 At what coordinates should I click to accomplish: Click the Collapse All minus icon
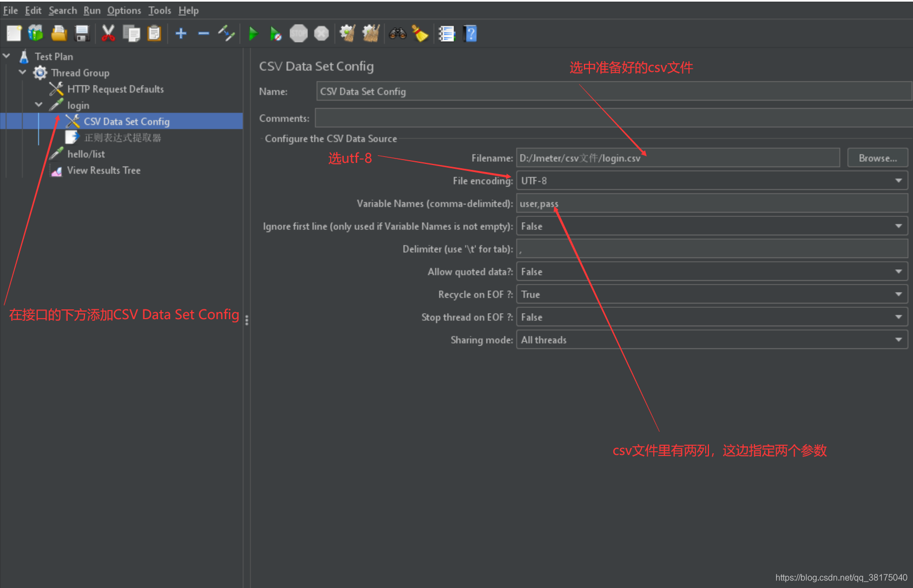(x=203, y=34)
